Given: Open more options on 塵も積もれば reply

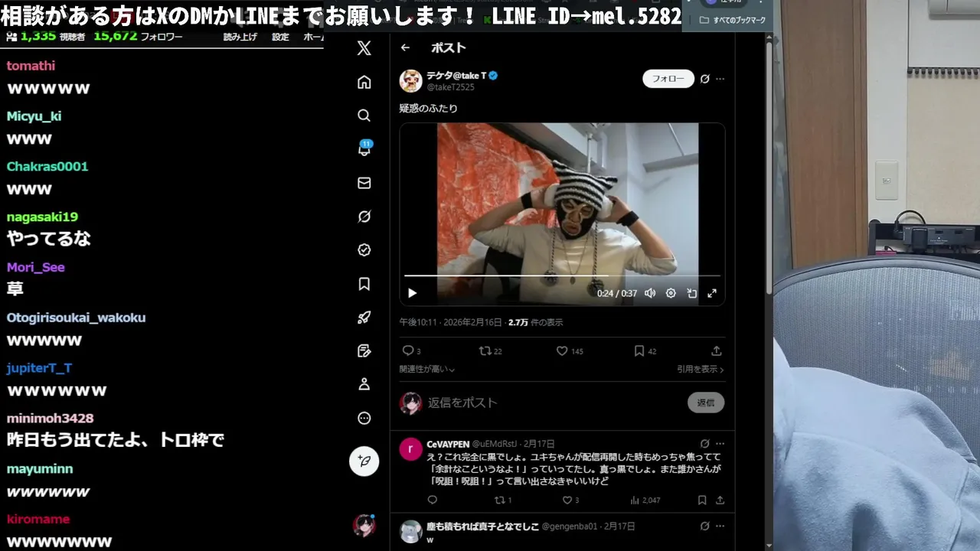Looking at the screenshot, I should pos(720,526).
